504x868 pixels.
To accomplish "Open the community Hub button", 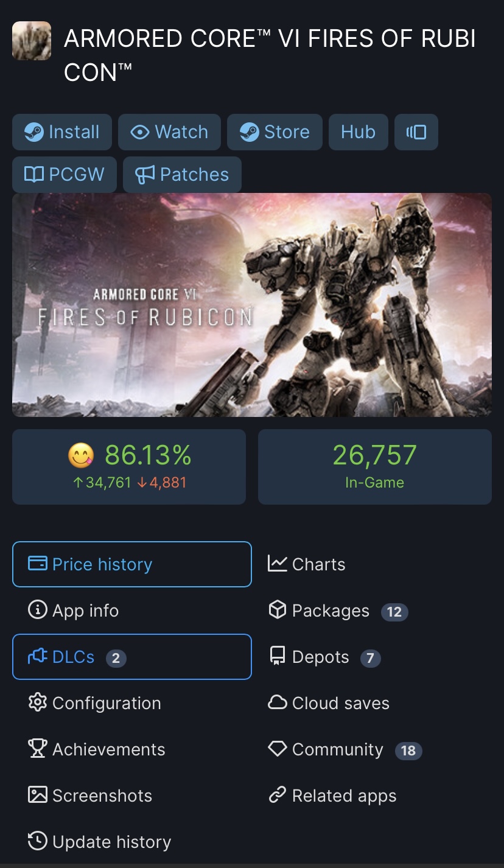I will [358, 132].
